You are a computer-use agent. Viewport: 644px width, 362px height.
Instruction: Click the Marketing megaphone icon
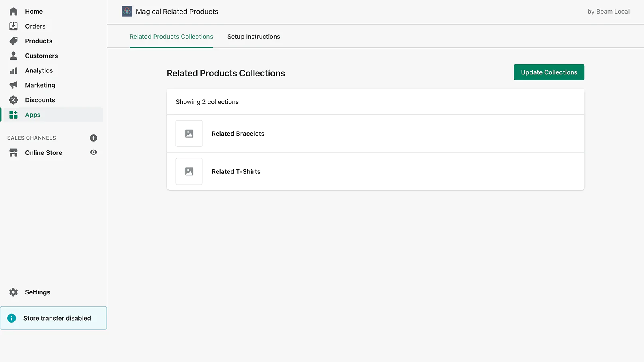click(x=13, y=85)
